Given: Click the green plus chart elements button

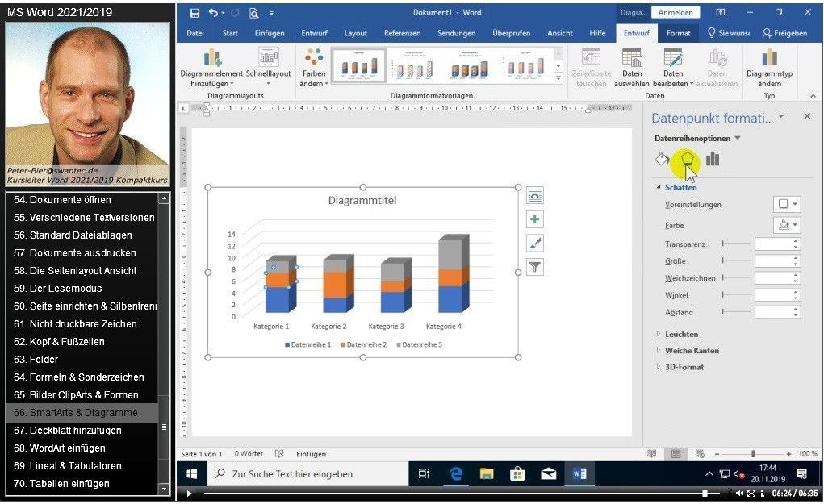Looking at the screenshot, I should click(534, 219).
